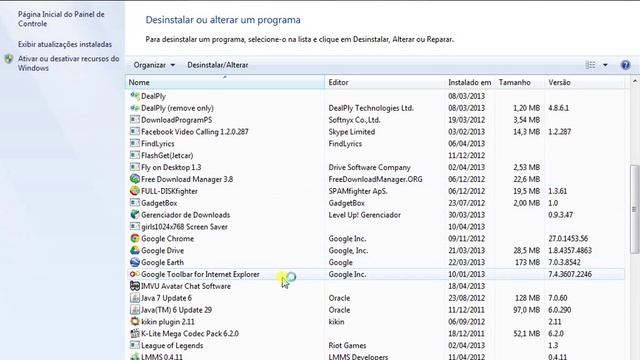Select the IMVU Avatar Chat Software name
The height and width of the screenshot is (360, 640).
pos(186,286)
